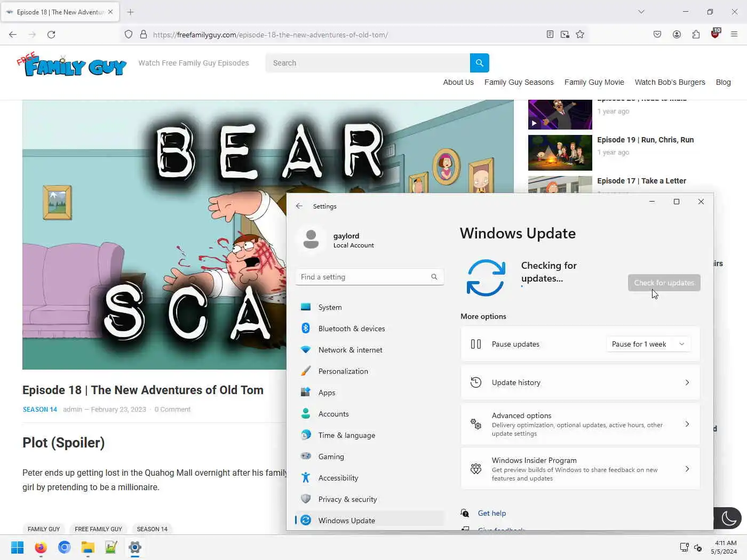Viewport: 747px width, 560px height.
Task: Open Windows Start menu
Action: (x=17, y=547)
